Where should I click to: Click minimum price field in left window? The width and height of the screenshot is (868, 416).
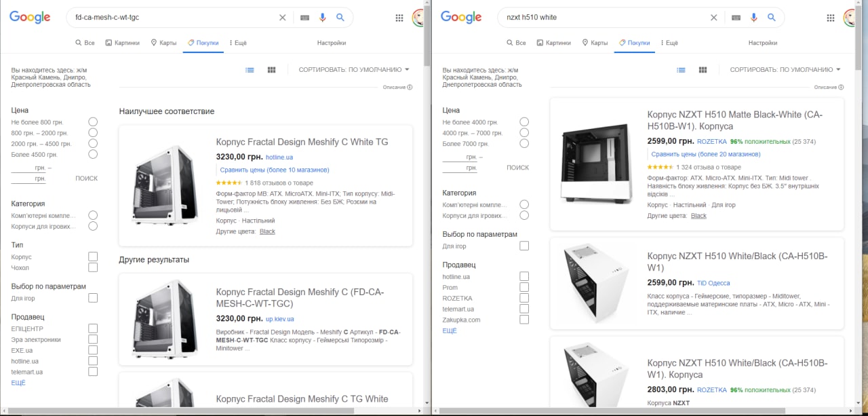tap(28, 167)
